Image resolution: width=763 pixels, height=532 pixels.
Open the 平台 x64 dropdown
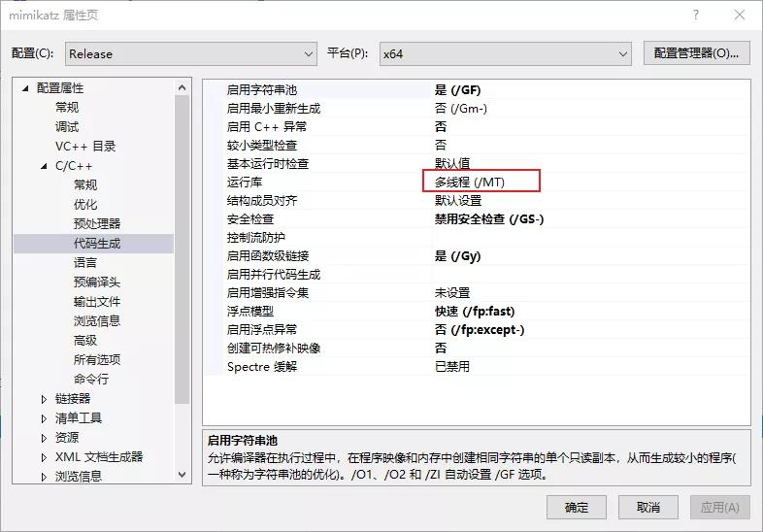point(506,53)
